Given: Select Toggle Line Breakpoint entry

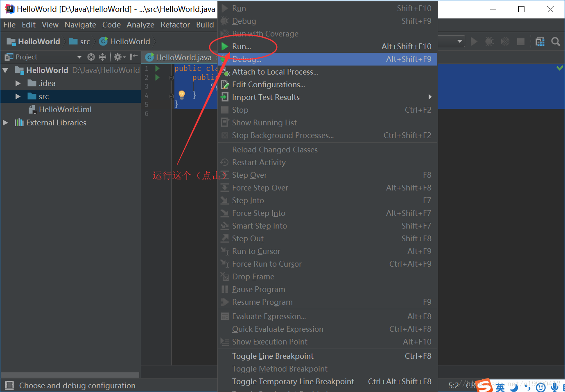Looking at the screenshot, I should click(x=328, y=356).
